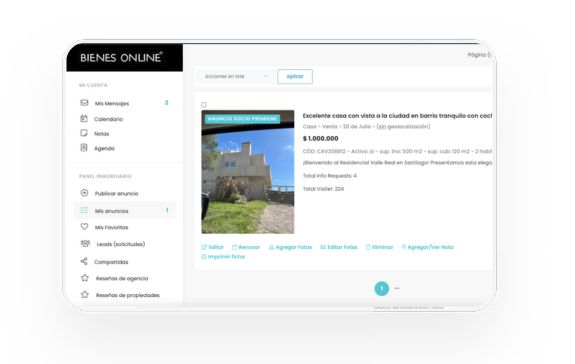Click the Imprimir ficha link
The image size is (575, 364).
coord(223,257)
